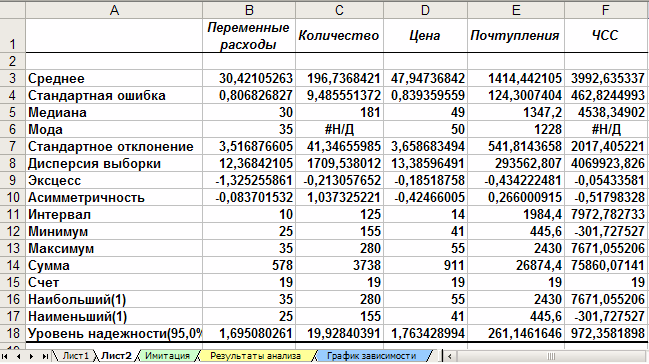
Task: Select cell with value 75860,07141
Action: click(x=606, y=265)
